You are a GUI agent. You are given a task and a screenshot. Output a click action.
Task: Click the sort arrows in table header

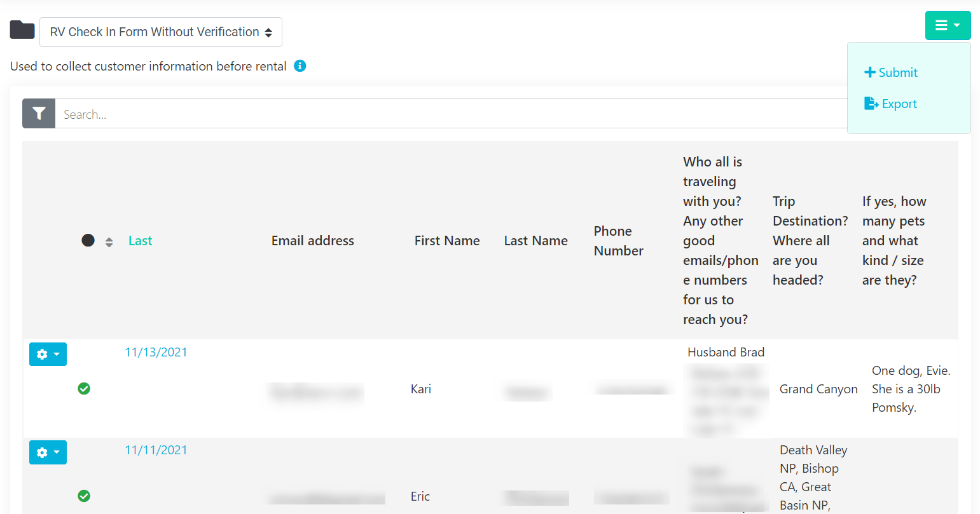click(x=109, y=242)
